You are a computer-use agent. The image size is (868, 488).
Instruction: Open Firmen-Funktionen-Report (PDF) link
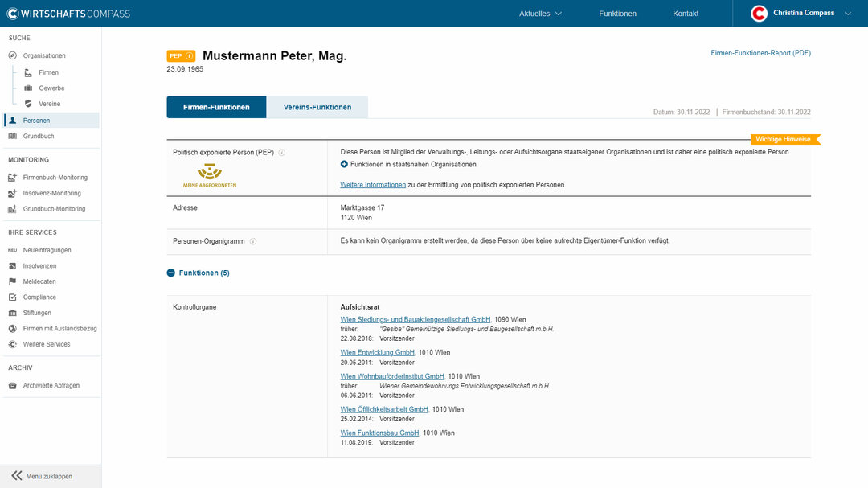(760, 53)
